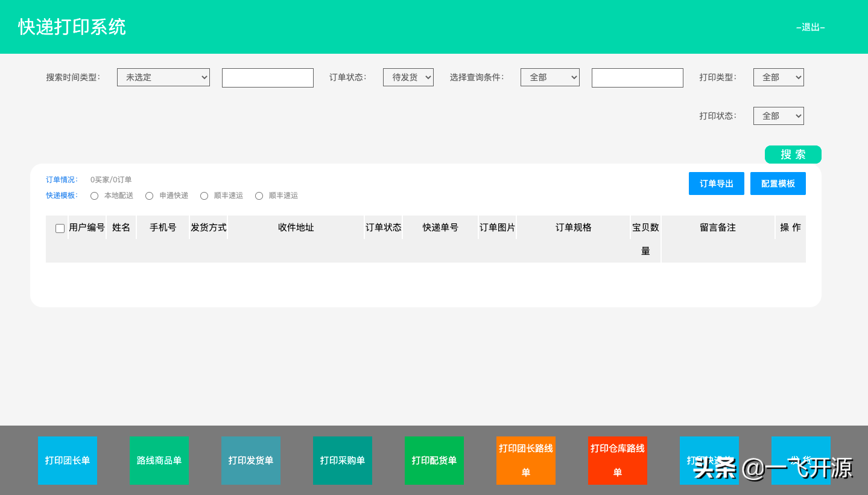The width and height of the screenshot is (868, 495).
Task: Click the 收件地址 column header
Action: tap(296, 228)
